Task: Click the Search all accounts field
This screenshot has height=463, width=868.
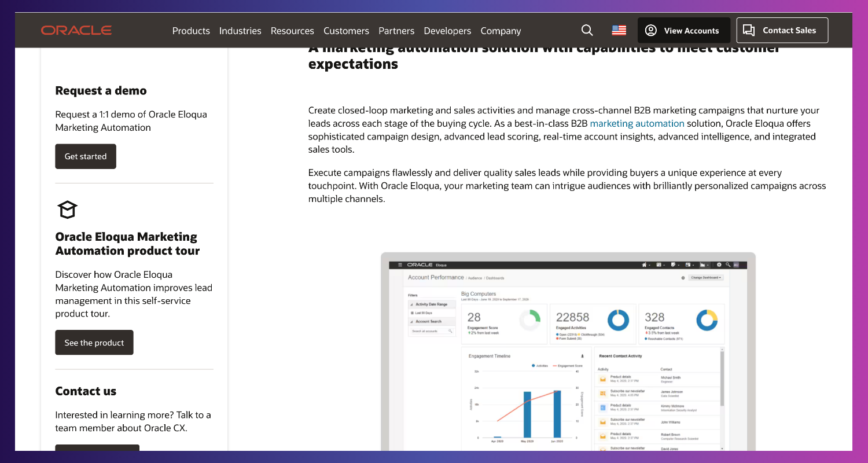Action: 429,331
